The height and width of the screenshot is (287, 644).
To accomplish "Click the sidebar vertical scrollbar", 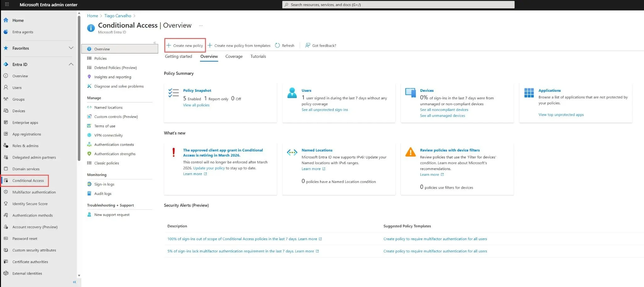I will [x=79, y=88].
